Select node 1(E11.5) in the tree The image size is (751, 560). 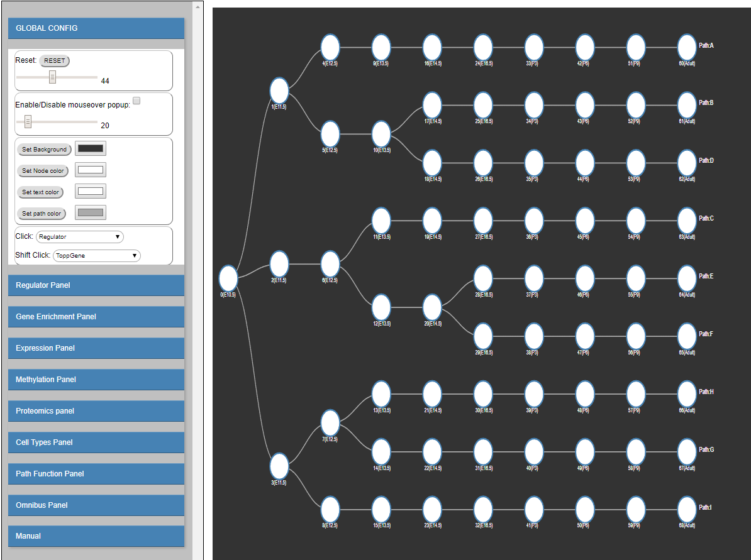(x=279, y=91)
